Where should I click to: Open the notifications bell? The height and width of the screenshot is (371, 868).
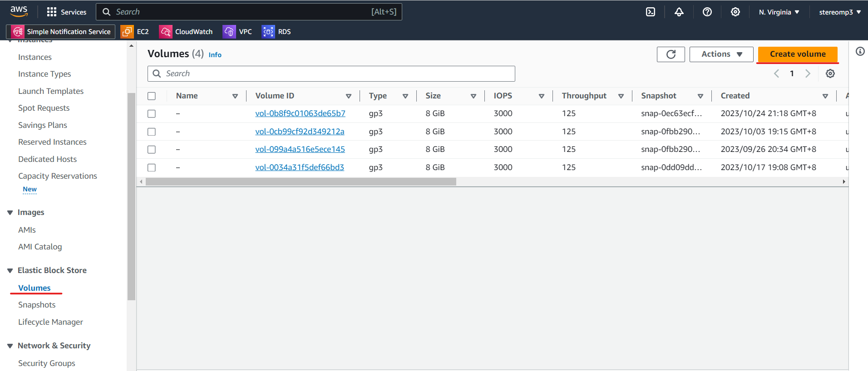(x=679, y=12)
